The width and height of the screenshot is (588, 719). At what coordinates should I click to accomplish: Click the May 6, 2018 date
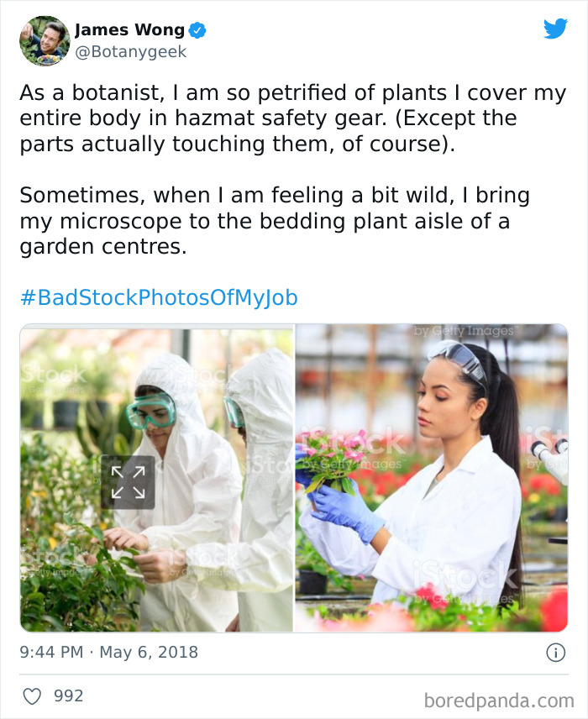(149, 653)
